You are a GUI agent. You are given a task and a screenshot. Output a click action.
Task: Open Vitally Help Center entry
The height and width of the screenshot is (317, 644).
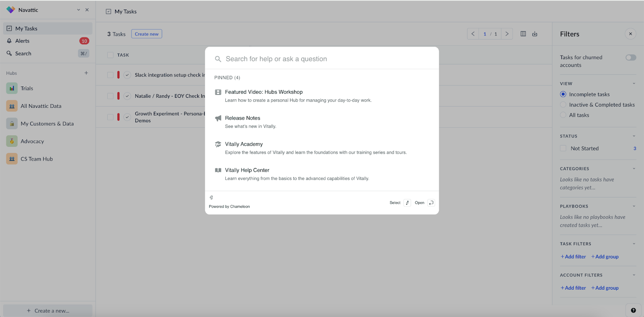tap(322, 174)
